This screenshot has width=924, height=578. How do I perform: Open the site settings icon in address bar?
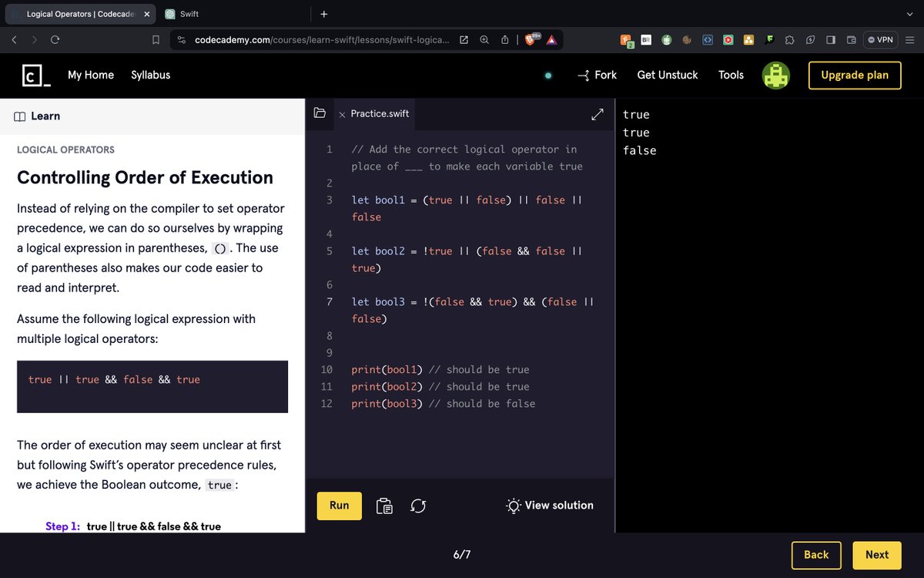tap(181, 39)
